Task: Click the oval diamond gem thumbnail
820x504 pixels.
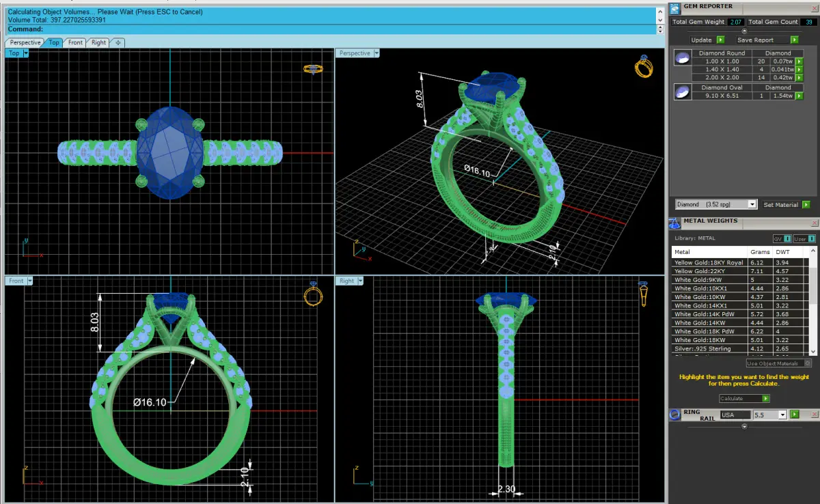Action: point(682,92)
